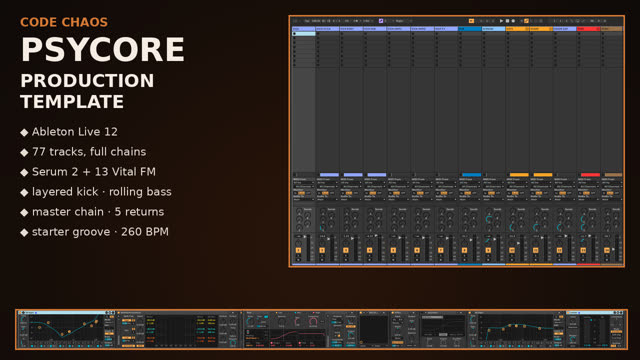
Task: Arm track 12 for recording
Action: (x=559, y=260)
